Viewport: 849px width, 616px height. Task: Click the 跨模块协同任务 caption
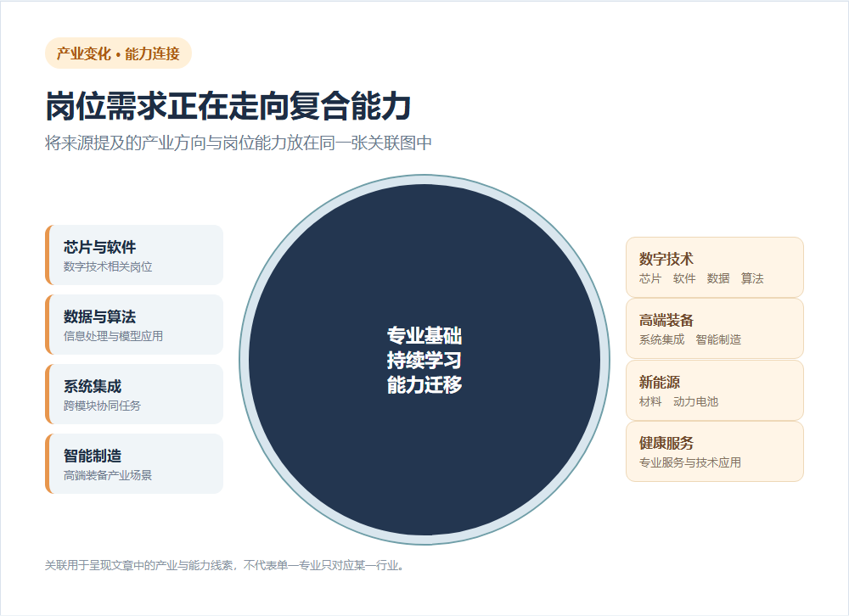tap(102, 406)
